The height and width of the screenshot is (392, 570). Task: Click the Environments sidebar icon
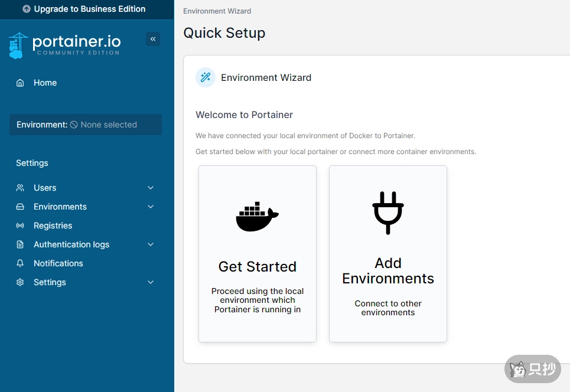pos(20,207)
